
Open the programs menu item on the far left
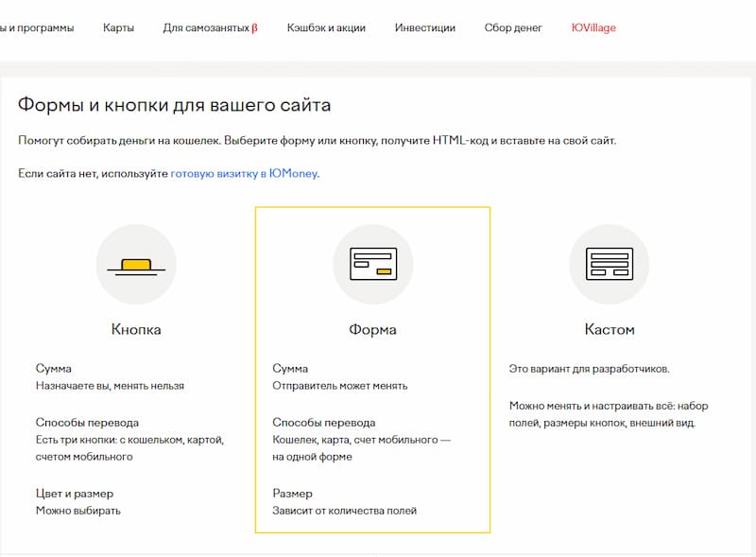point(38,27)
